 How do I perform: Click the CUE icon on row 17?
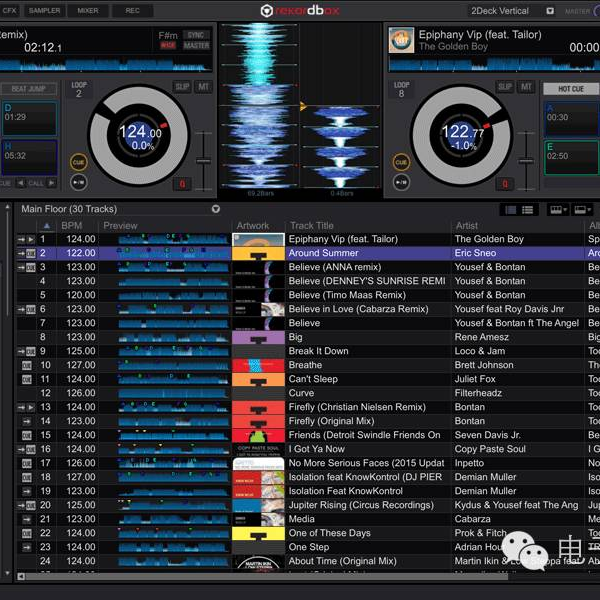coord(27,463)
